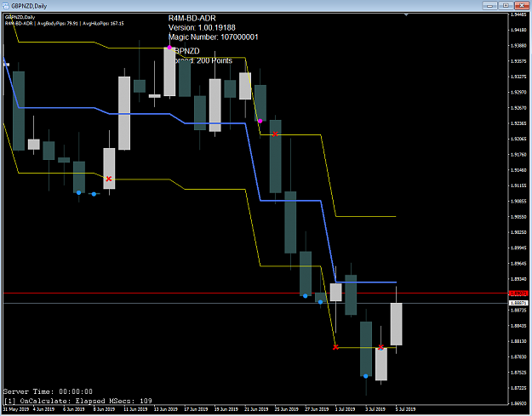Click the 1.90250 price axis label
Viewport: 532px width, 416px height.
[519, 232]
